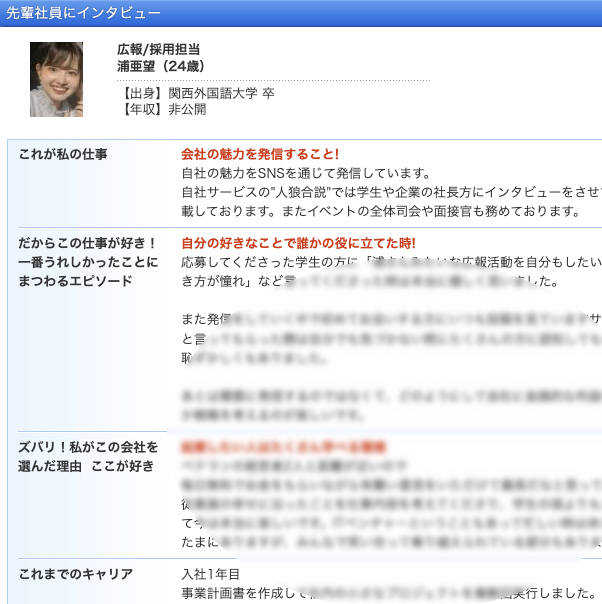This screenshot has height=604, width=602.
Task: Click the これまでのキャリア section label
Action: (76, 574)
